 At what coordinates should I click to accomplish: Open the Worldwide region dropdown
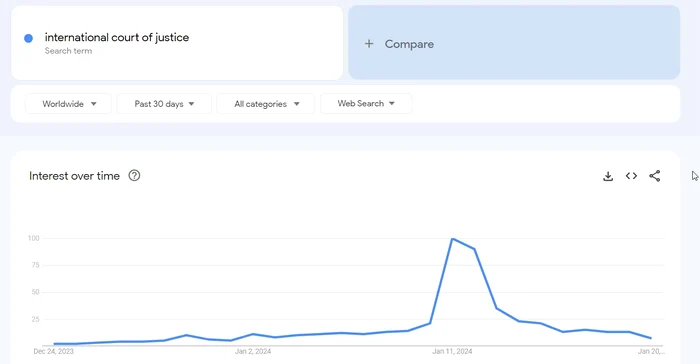click(69, 104)
